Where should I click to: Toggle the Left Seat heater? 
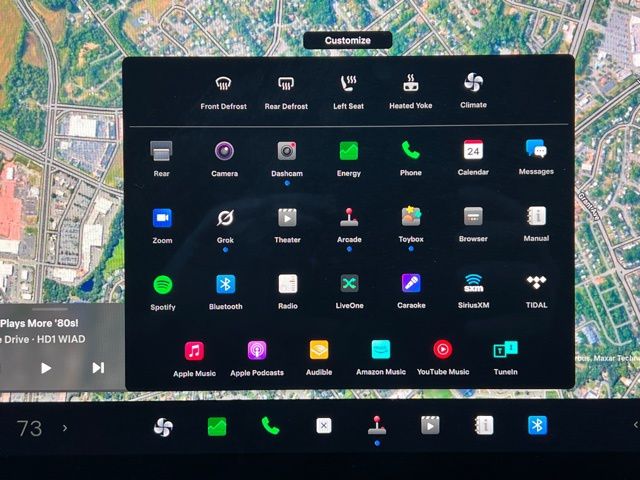348,84
